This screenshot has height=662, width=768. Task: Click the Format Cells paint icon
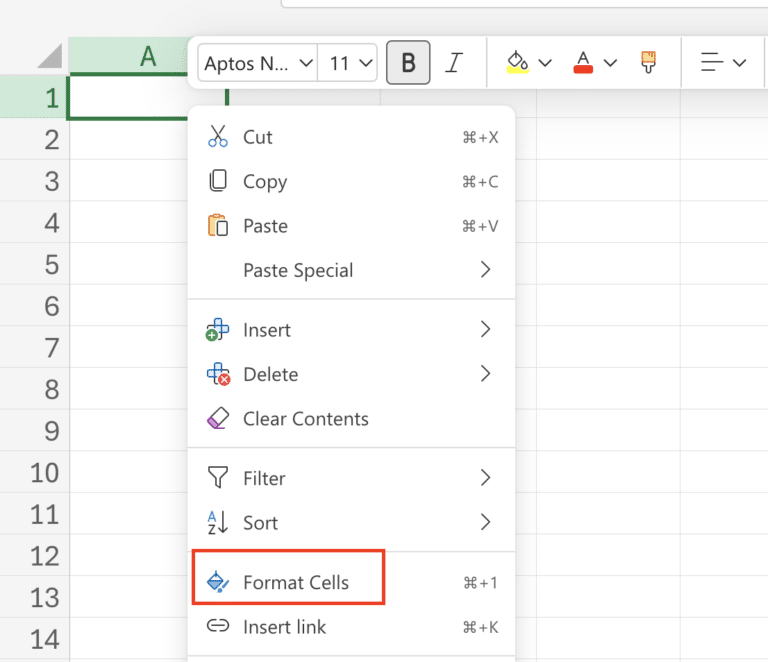(217, 582)
